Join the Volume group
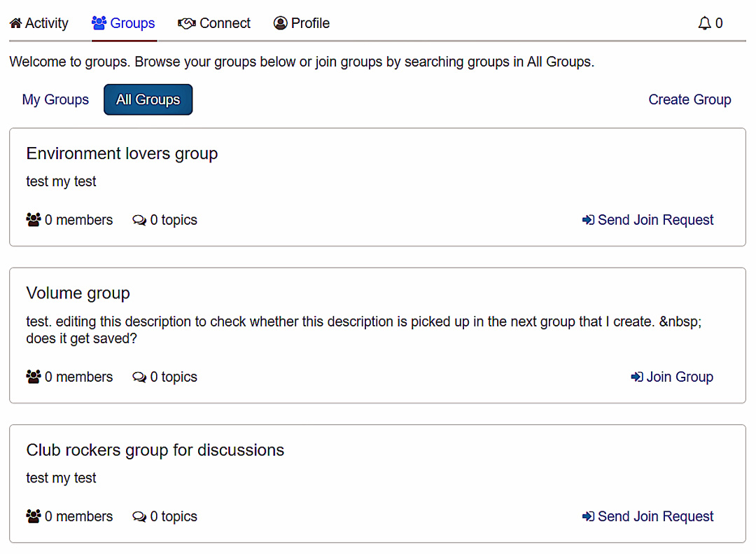Image resolution: width=756 pixels, height=554 pixels. point(679,377)
